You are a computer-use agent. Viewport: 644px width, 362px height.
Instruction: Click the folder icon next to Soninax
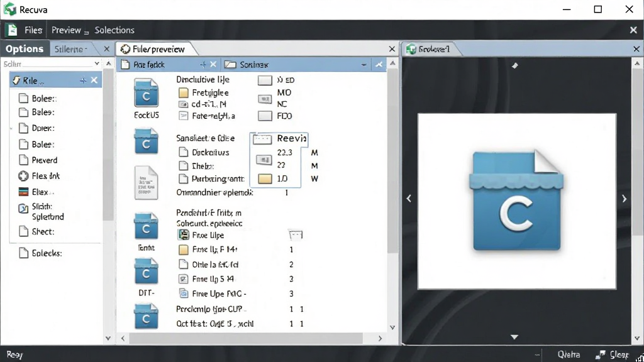[230, 65]
